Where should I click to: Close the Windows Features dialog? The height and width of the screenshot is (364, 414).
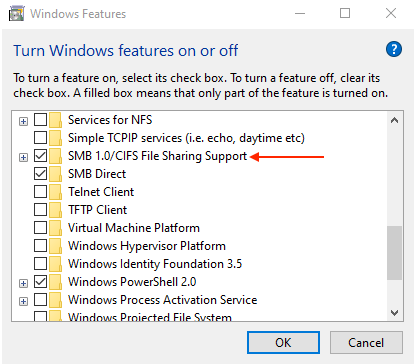(391, 13)
